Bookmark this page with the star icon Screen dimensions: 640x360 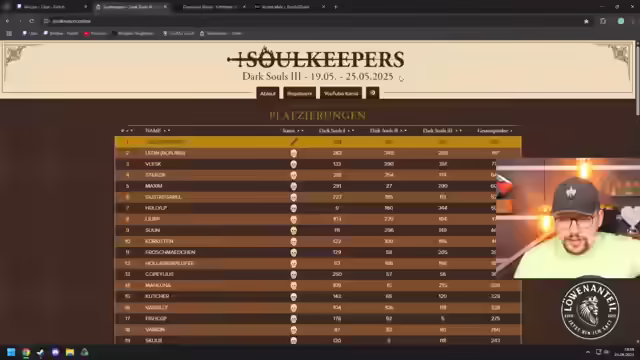(586, 21)
